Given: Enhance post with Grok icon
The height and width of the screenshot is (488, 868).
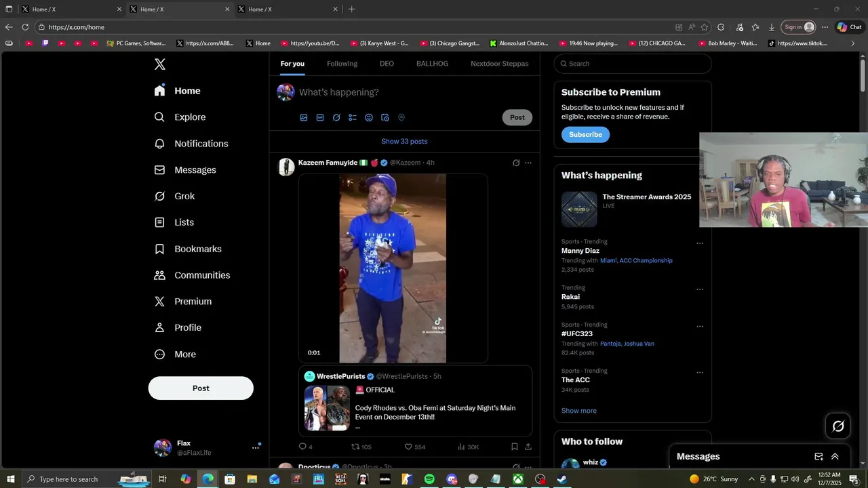Looking at the screenshot, I should click(x=336, y=117).
